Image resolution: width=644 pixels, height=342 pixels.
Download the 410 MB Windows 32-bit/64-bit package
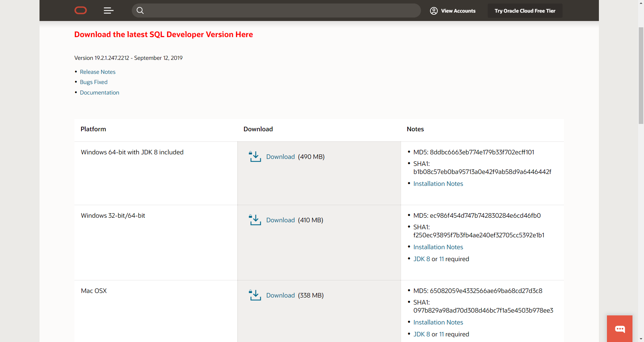click(280, 220)
